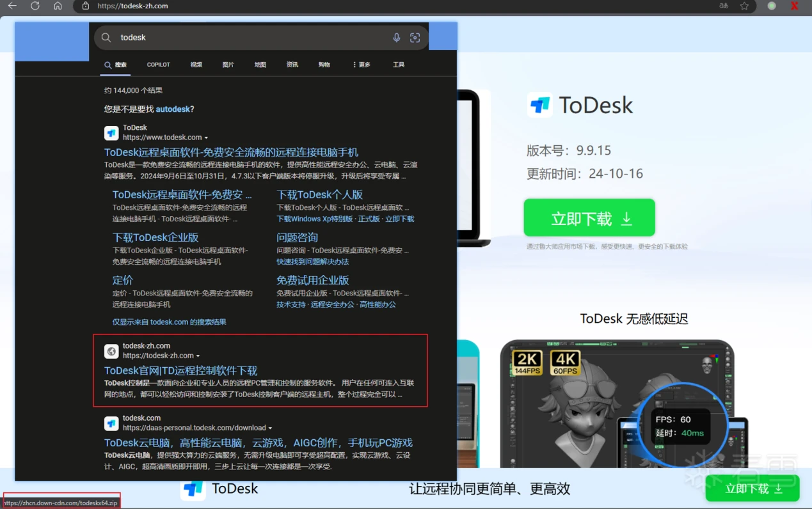Expand dropdown arrow after daas-personal.todesk.com/download
Screen dimensions: 812x509
click(x=270, y=428)
